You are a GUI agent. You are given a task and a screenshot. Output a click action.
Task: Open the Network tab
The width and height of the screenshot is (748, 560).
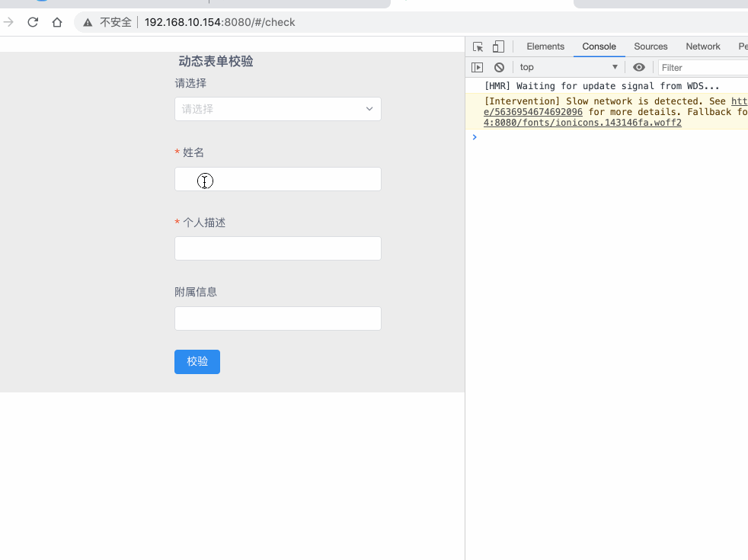(703, 46)
